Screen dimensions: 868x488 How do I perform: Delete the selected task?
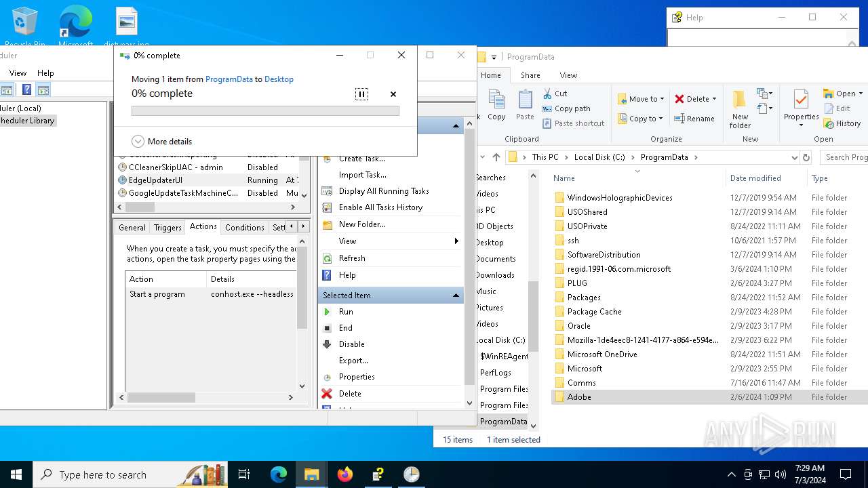[350, 394]
